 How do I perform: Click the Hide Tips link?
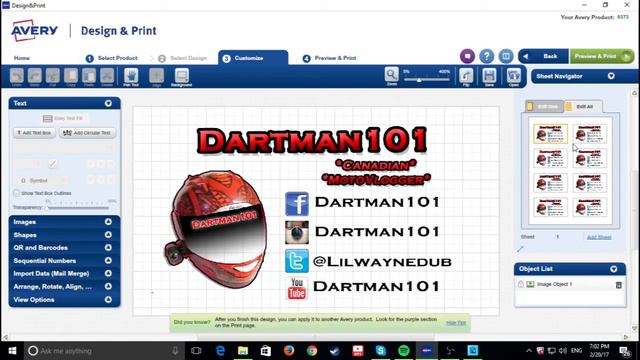click(456, 322)
